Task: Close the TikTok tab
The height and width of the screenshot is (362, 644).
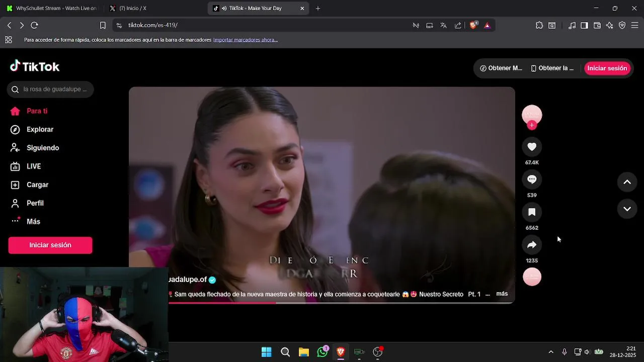Action: click(x=302, y=8)
